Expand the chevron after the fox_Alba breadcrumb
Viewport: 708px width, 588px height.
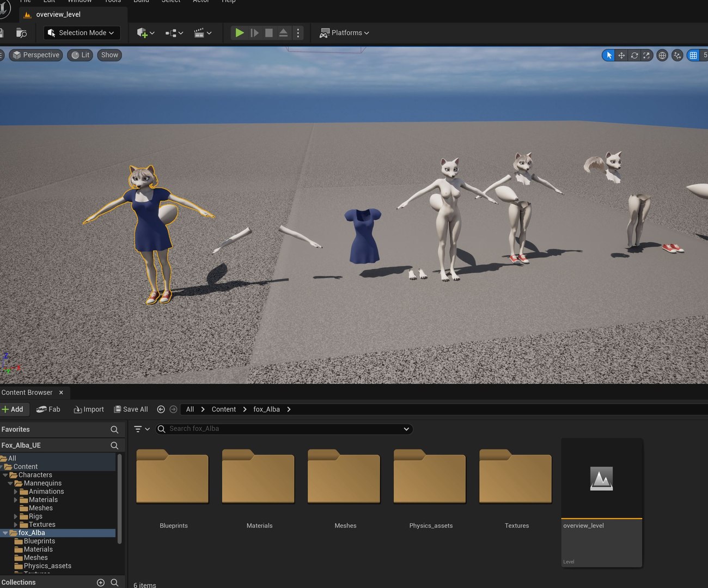pos(289,409)
